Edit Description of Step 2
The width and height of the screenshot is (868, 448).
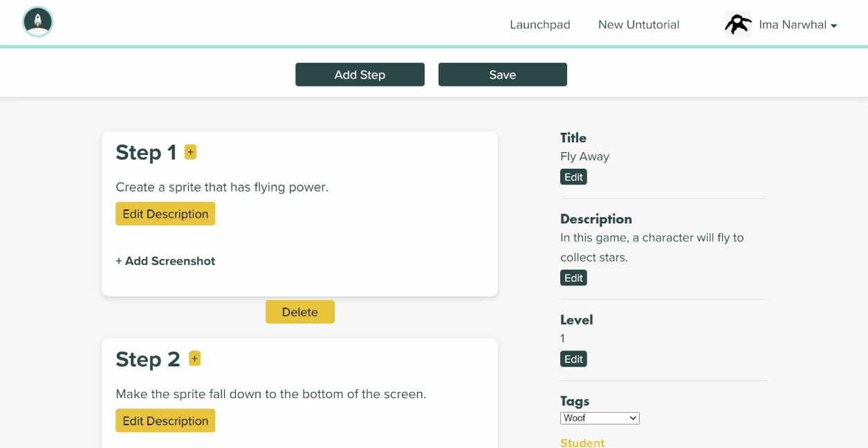pos(165,421)
